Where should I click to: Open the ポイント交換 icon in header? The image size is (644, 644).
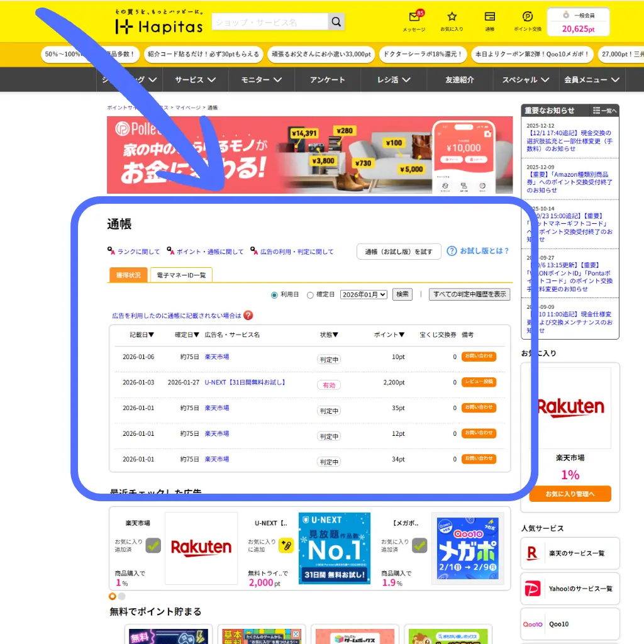(527, 17)
